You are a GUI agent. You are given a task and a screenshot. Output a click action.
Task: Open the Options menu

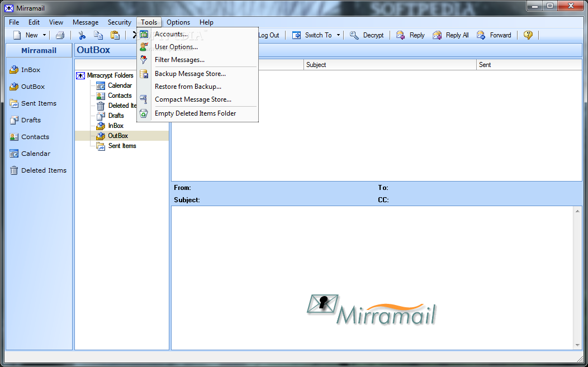[178, 22]
